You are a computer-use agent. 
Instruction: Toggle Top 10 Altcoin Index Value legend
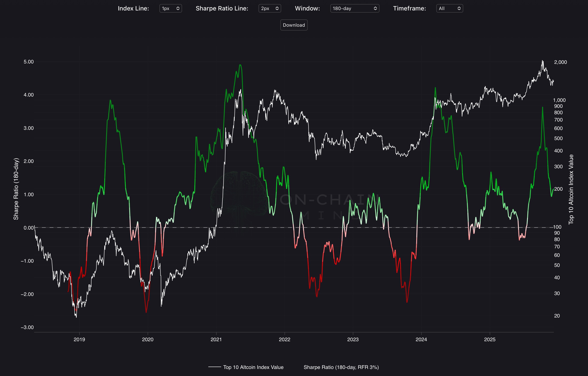coord(253,367)
